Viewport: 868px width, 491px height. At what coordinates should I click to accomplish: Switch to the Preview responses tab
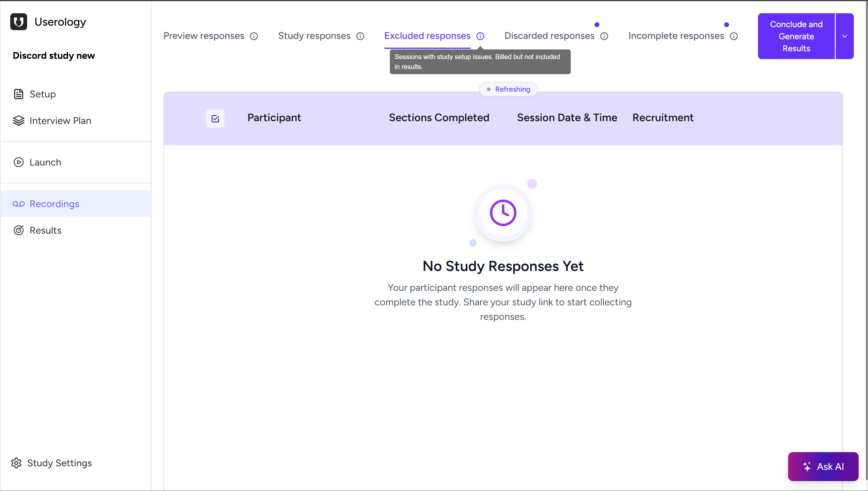pyautogui.click(x=203, y=36)
